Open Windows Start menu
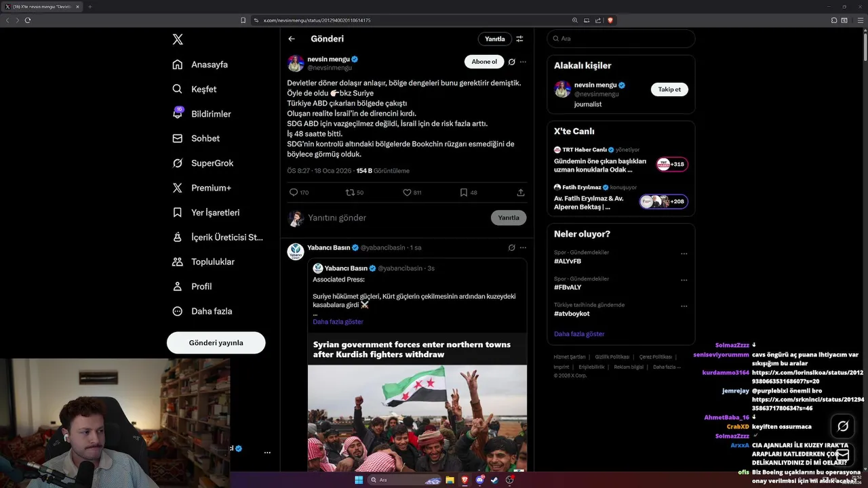Image resolution: width=868 pixels, height=488 pixels. [x=359, y=480]
